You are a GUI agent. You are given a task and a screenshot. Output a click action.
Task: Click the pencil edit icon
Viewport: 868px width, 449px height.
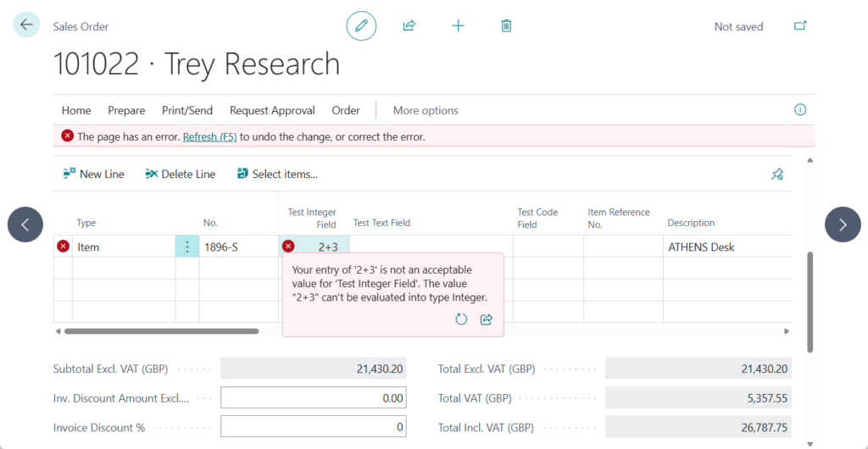[361, 26]
